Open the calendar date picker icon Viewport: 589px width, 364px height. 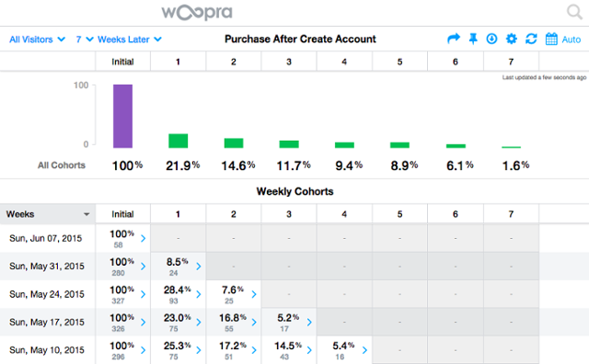coord(551,39)
